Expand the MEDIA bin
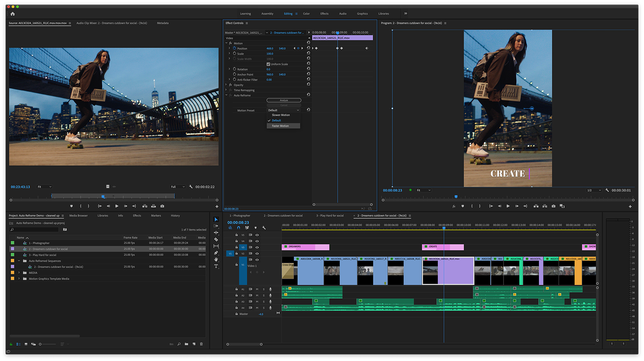Image resolution: width=644 pixels, height=361 pixels. click(19, 273)
